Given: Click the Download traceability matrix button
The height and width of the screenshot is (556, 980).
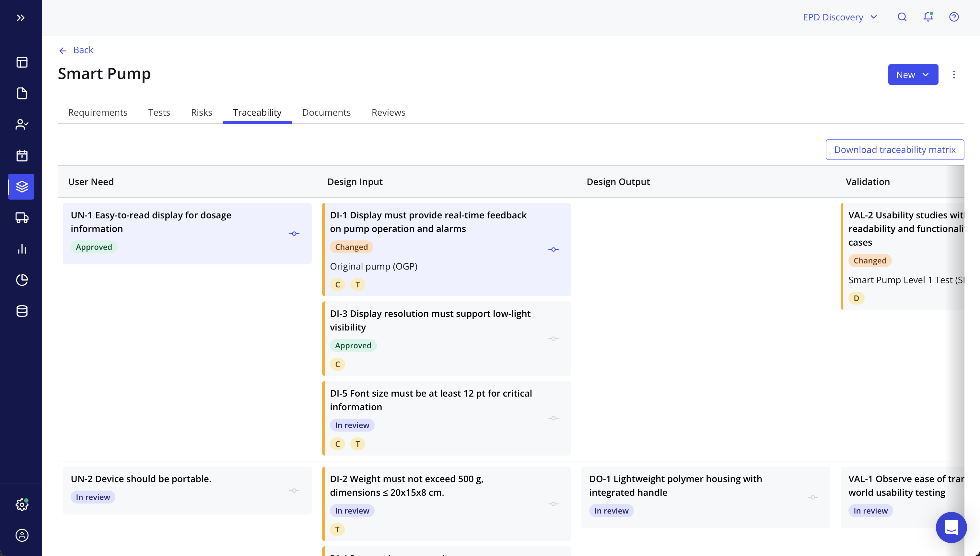Looking at the screenshot, I should pos(895,150).
